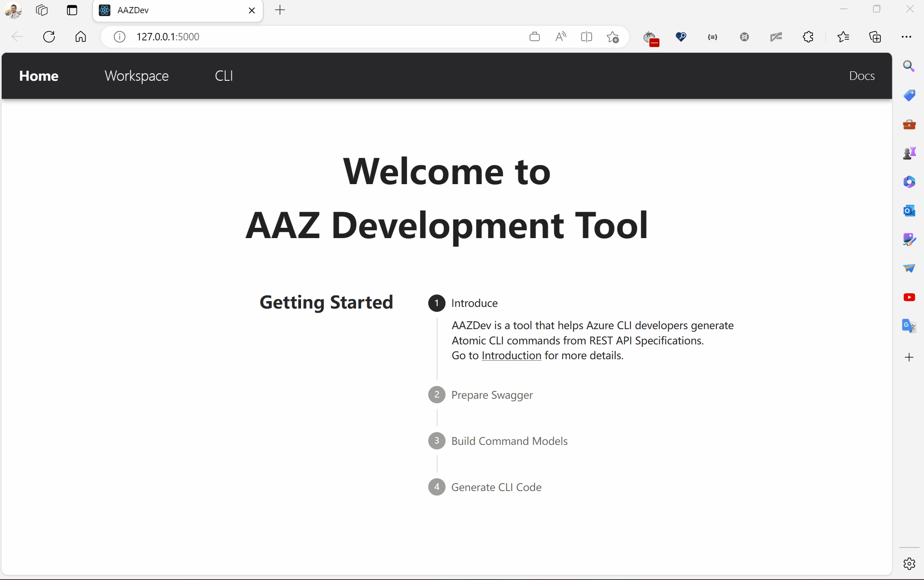Click step 2 Prepare Swagger
Image resolution: width=924 pixels, height=580 pixels.
pos(492,395)
